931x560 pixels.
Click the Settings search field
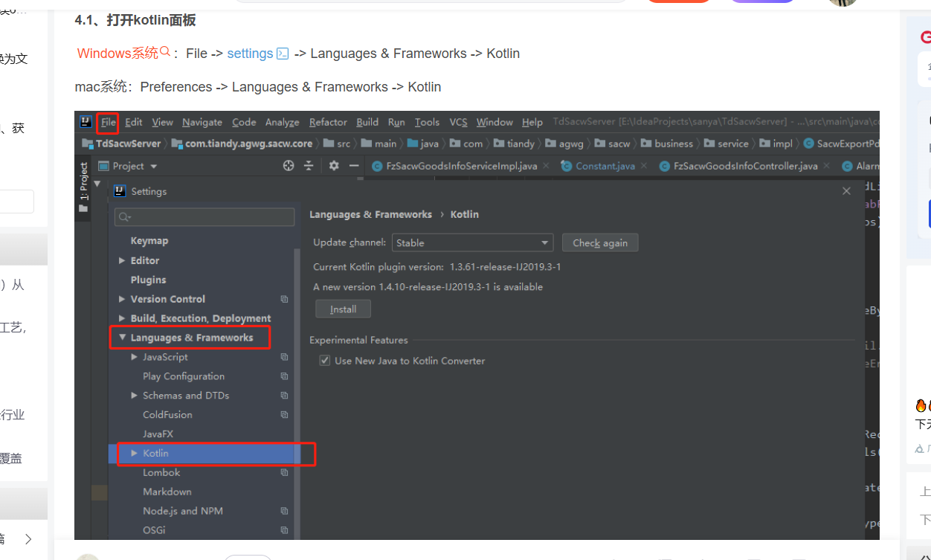pyautogui.click(x=204, y=217)
